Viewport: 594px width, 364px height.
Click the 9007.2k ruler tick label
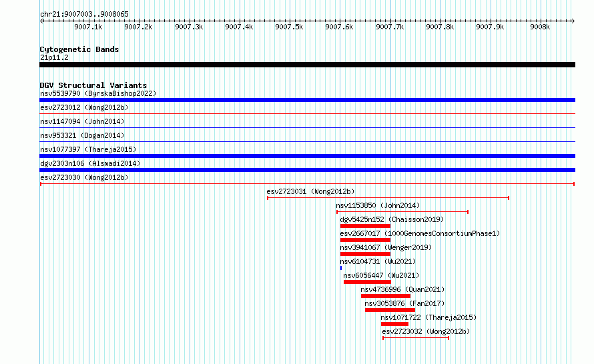(138, 27)
